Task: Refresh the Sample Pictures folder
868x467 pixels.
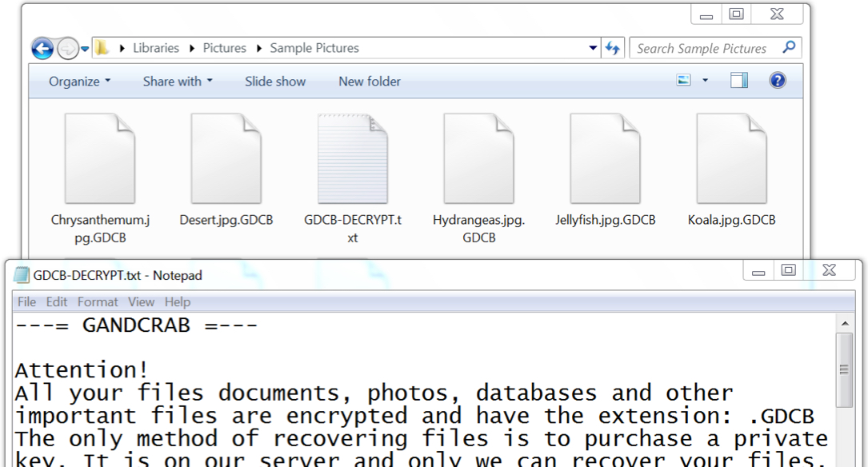Action: tap(612, 48)
